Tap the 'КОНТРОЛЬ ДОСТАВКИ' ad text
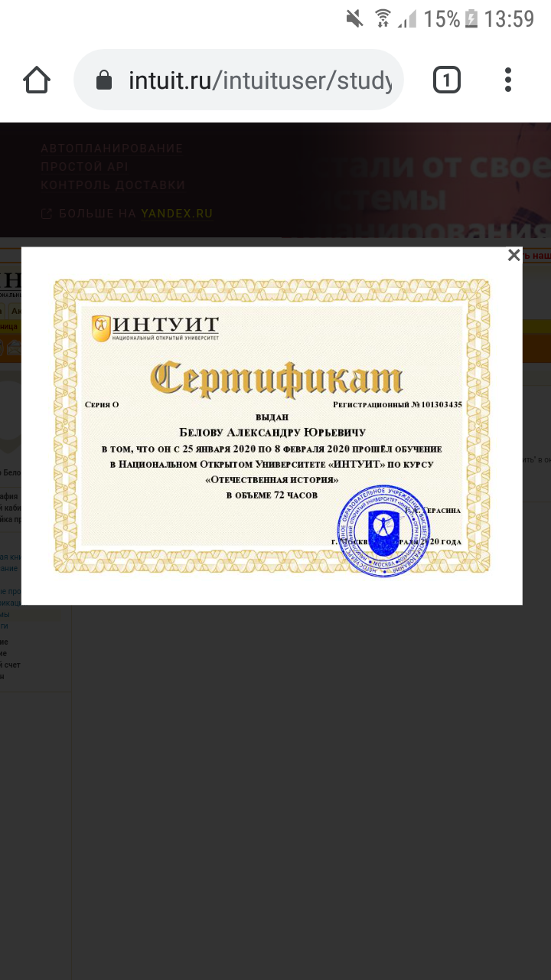551x980 pixels. (x=112, y=185)
